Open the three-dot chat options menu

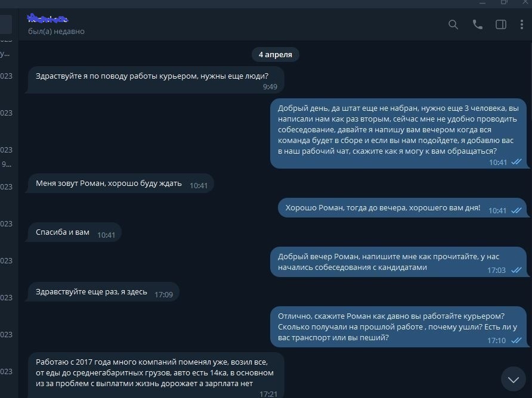click(x=521, y=24)
